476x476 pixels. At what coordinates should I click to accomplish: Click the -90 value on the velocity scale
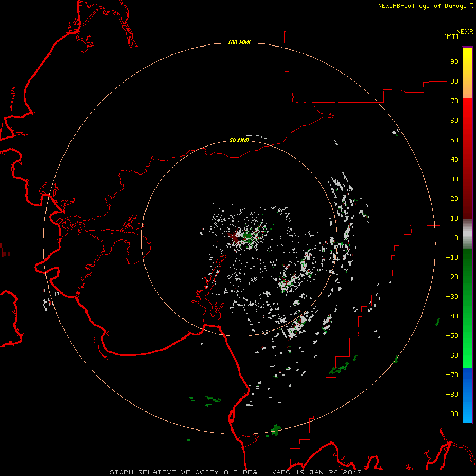pos(452,414)
